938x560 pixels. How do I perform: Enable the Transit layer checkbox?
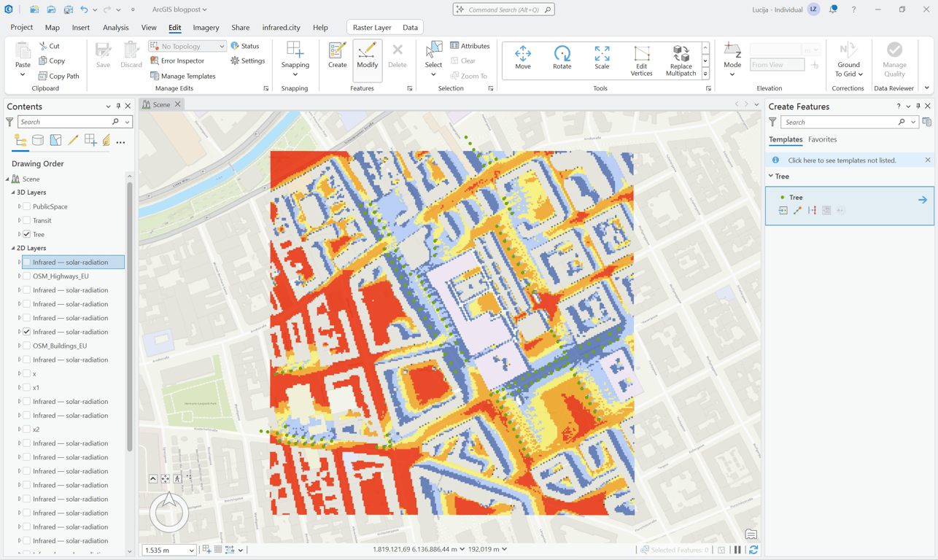point(27,220)
